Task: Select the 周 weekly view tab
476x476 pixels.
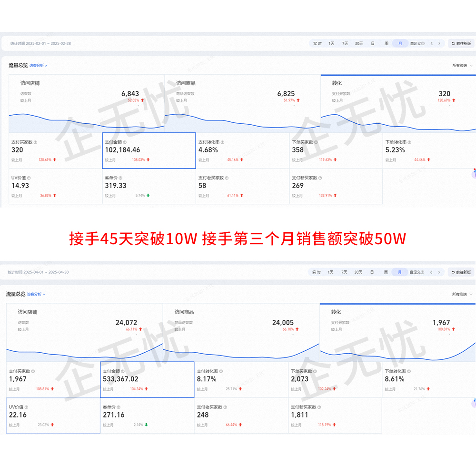Action: pos(386,43)
